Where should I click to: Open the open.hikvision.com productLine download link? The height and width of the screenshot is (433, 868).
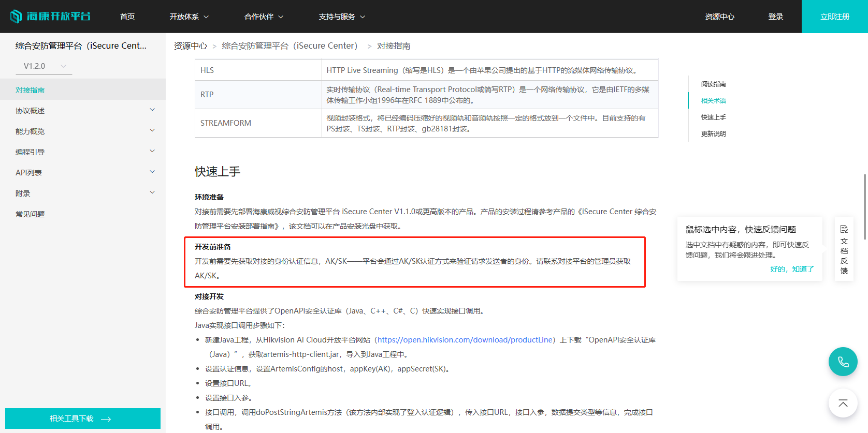(x=465, y=340)
